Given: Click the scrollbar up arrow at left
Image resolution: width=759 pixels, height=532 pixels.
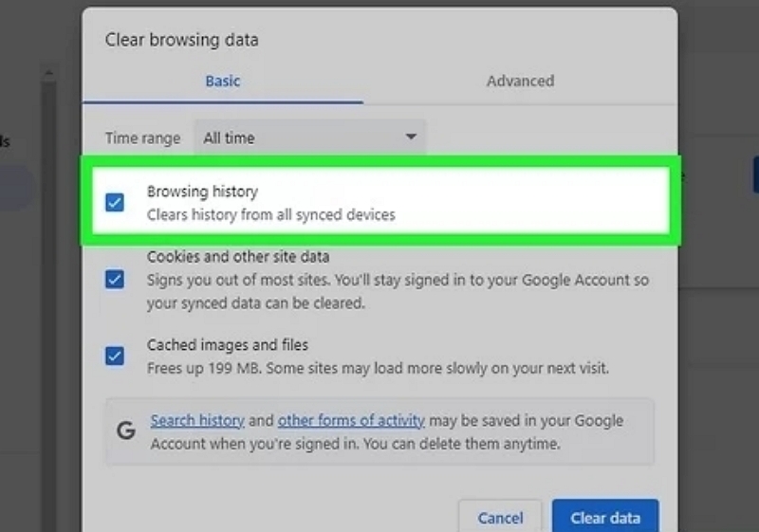Looking at the screenshot, I should [x=48, y=74].
